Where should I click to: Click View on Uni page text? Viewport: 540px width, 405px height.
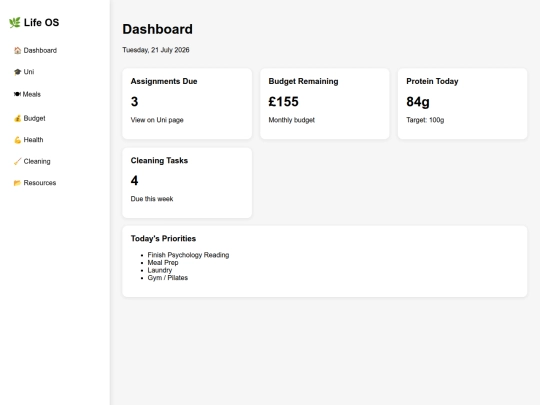(157, 120)
